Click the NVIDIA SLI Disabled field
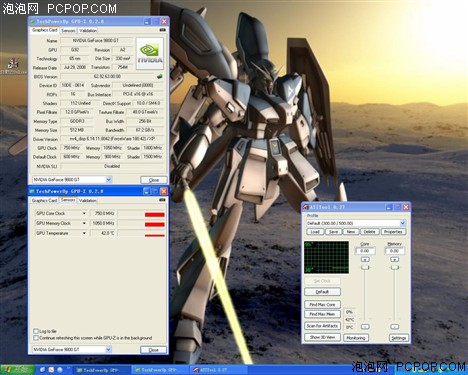Screen dimensions: 468x375 click(x=112, y=166)
